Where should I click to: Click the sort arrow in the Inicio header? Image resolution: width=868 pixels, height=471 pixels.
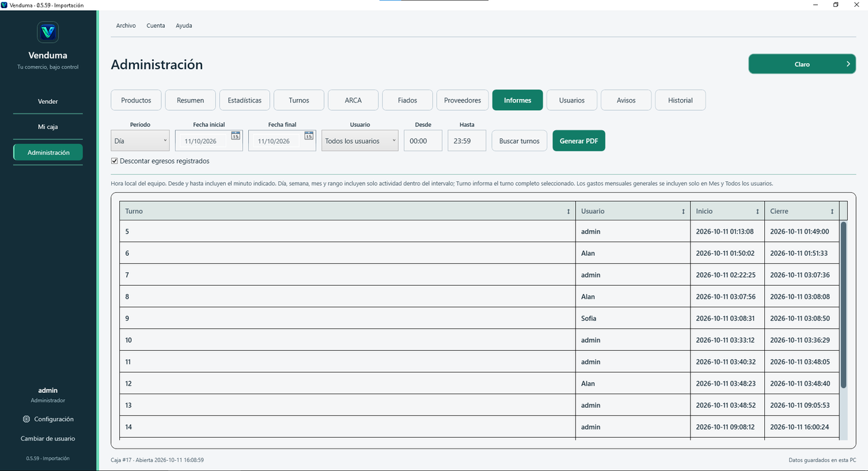coord(757,212)
